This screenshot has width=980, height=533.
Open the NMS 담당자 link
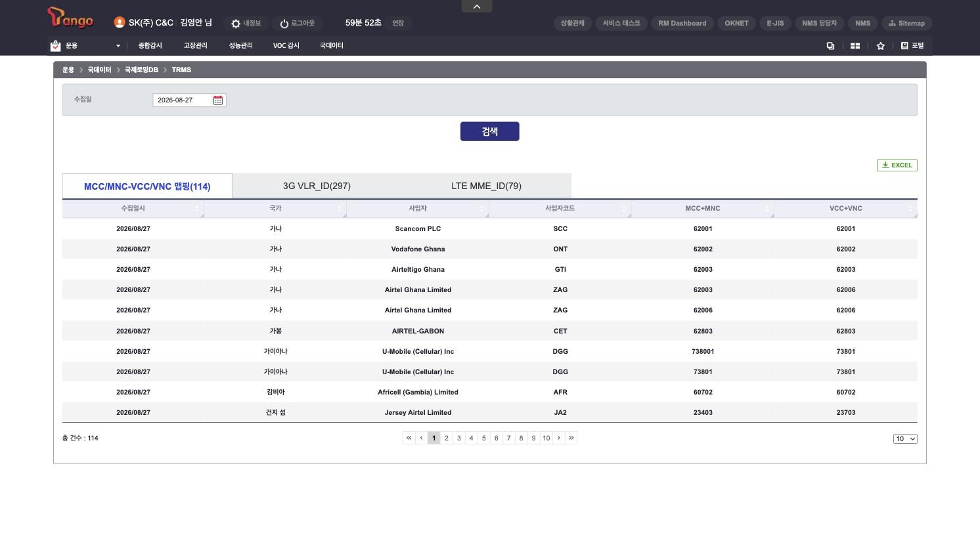click(819, 23)
